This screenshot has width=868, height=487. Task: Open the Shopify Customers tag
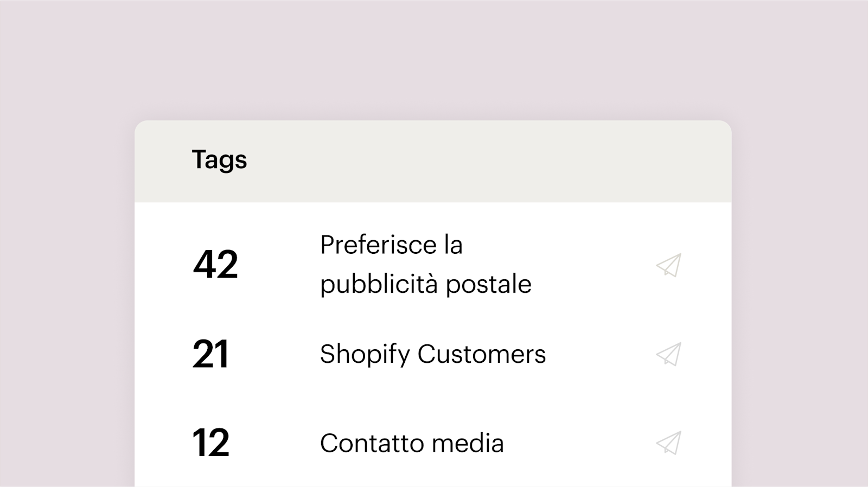(432, 355)
